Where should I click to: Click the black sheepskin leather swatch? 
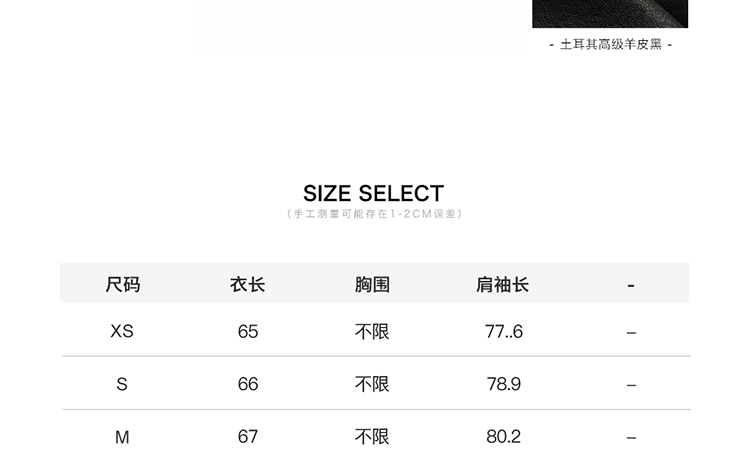click(610, 14)
